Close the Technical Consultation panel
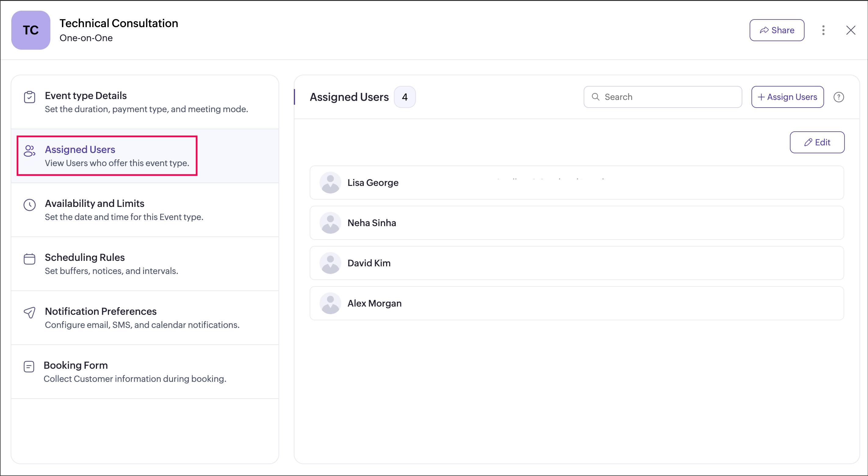Viewport: 868px width, 476px height. [x=851, y=30]
